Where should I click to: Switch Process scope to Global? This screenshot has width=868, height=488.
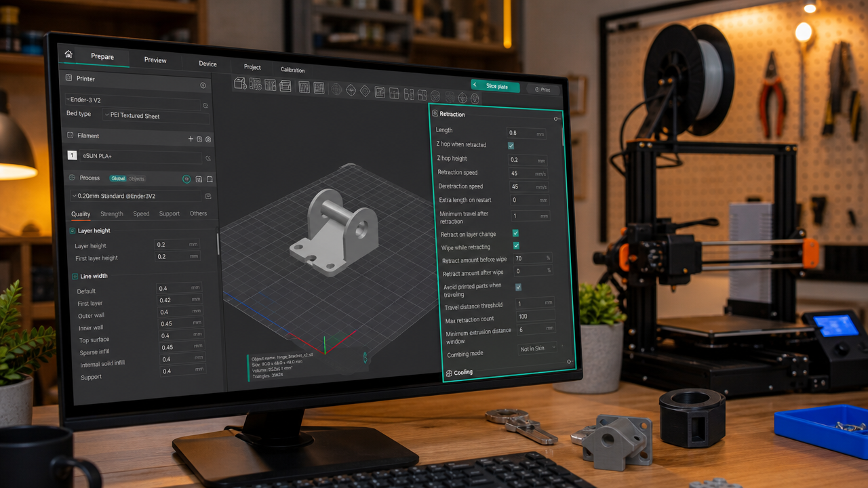pyautogui.click(x=118, y=178)
